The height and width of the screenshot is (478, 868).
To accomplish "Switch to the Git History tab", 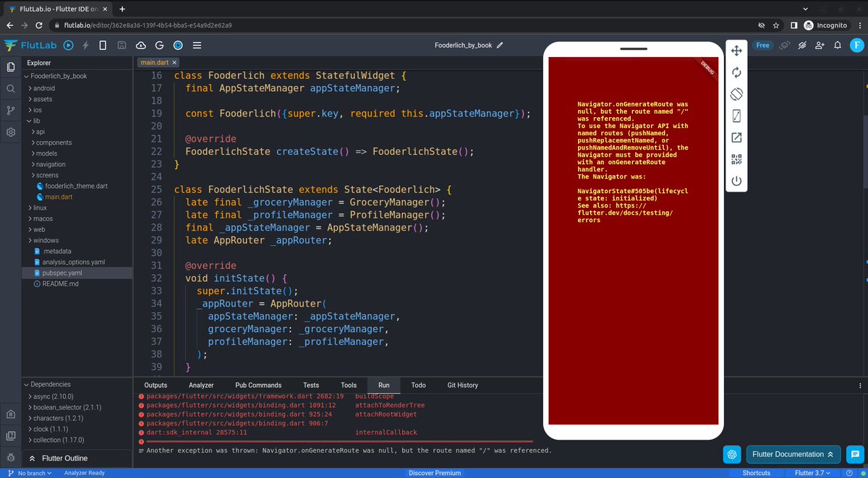I will coord(462,385).
